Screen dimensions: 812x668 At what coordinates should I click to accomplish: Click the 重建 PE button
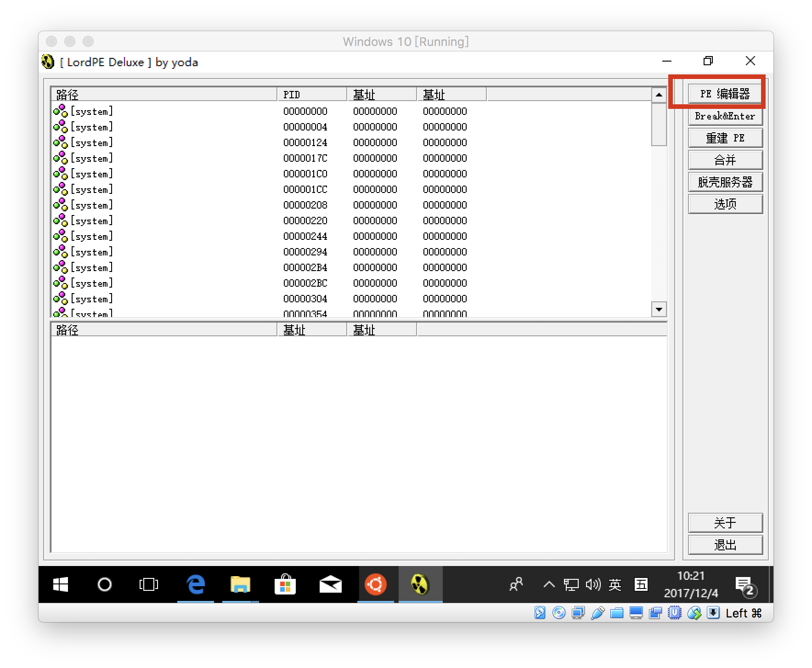(x=725, y=138)
